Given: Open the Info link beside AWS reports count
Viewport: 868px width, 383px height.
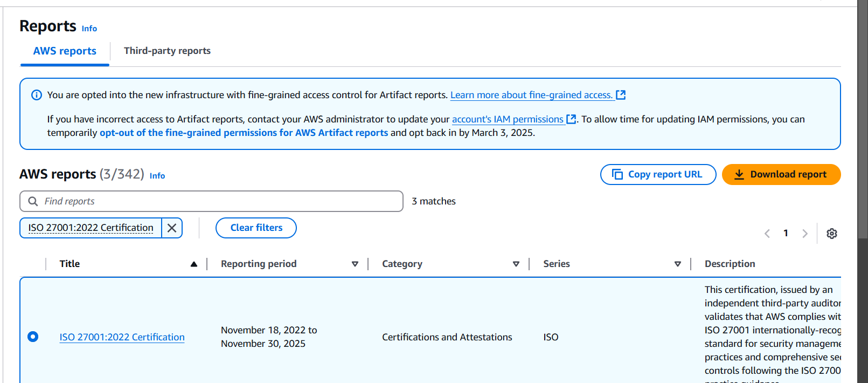Looking at the screenshot, I should (157, 176).
